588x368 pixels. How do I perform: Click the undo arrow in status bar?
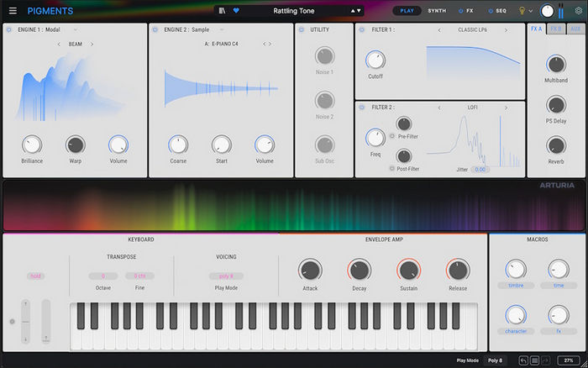(523, 360)
